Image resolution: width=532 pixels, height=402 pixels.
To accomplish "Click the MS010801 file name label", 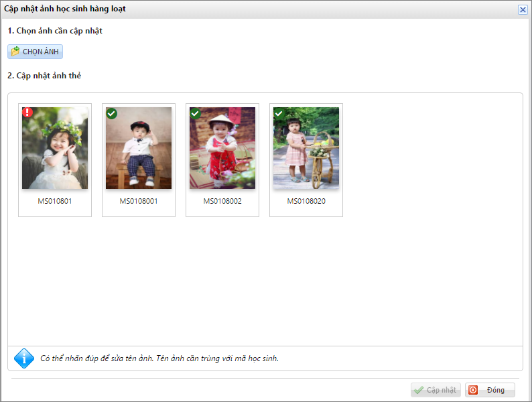I will 55,201.
